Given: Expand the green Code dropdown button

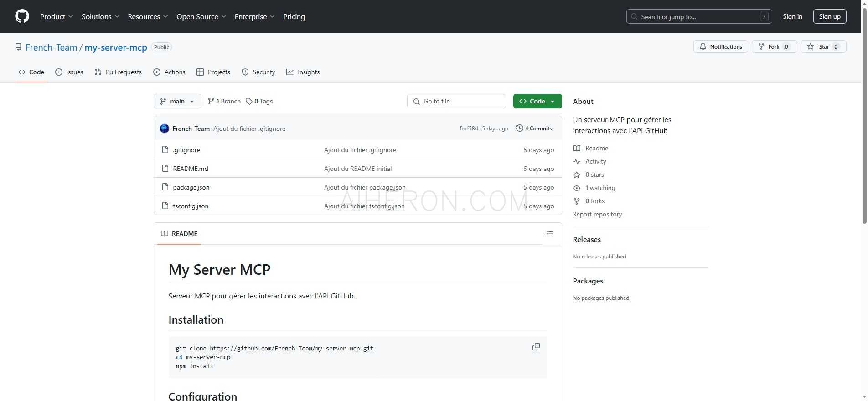Looking at the screenshot, I should (537, 101).
